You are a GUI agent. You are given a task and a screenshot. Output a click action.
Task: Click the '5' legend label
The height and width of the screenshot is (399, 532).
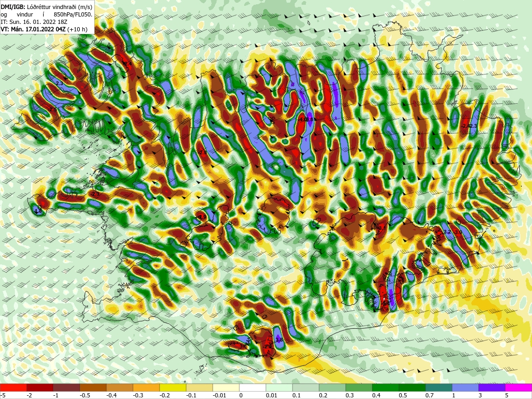507,395
